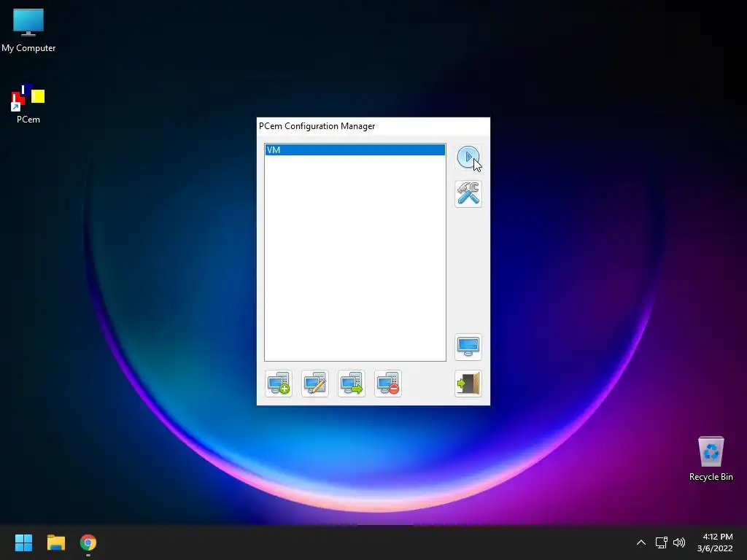
Task: Click the monitor icon button in PCem
Action: (x=468, y=347)
